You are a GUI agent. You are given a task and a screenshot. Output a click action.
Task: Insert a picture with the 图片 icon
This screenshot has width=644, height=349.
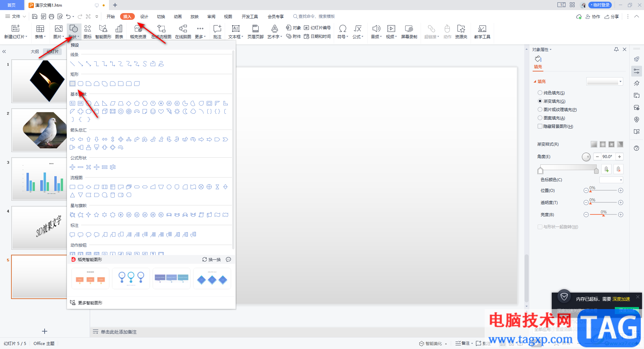click(58, 32)
